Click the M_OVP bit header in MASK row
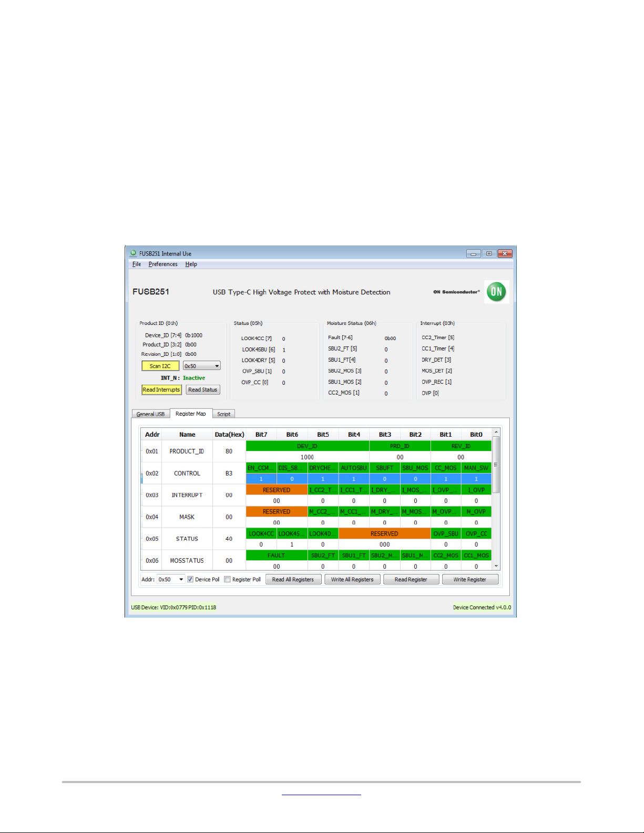 pyautogui.click(x=476, y=511)
